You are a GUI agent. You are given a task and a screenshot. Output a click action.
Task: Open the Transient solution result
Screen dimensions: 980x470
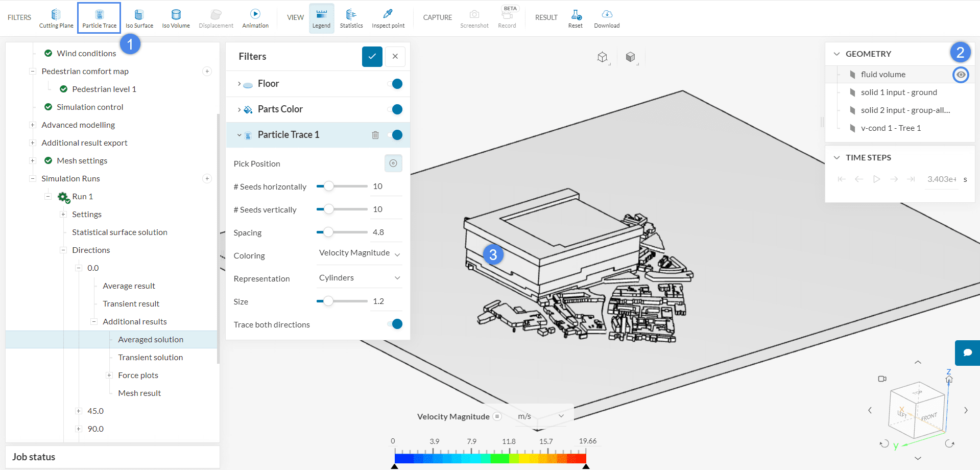tap(150, 358)
